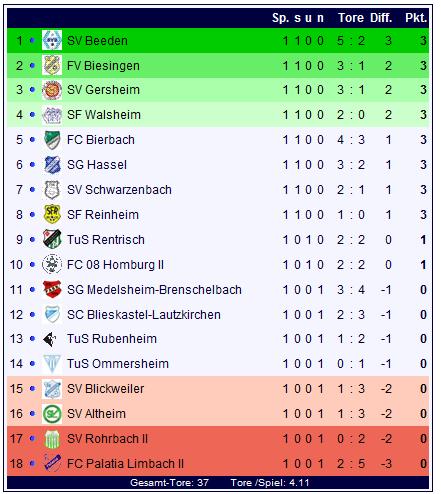Viewport: 441px width, 494px height.
Task: Click the SV Beeden club crest
Action: [x=52, y=40]
